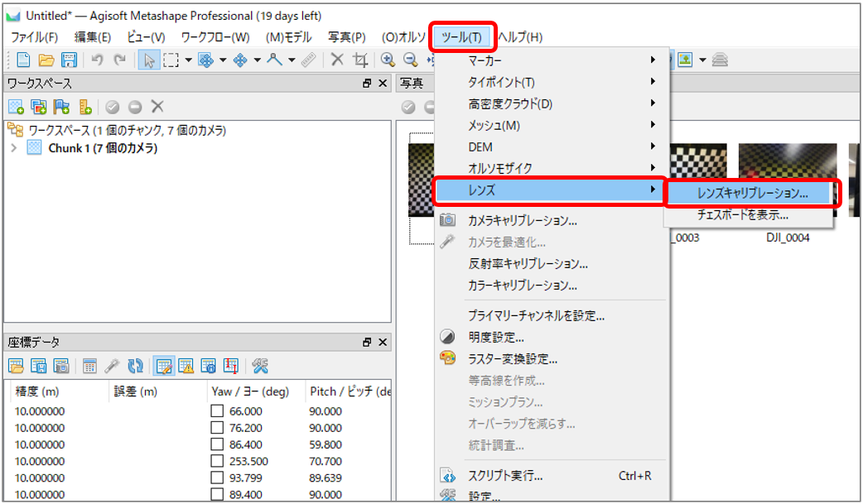Click Add scale bar icon in Workspace
This screenshot has height=504, width=863.
(x=84, y=107)
